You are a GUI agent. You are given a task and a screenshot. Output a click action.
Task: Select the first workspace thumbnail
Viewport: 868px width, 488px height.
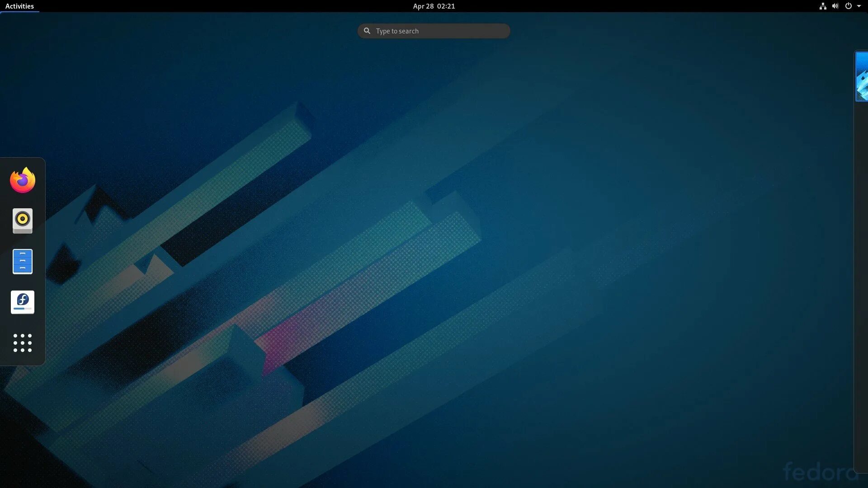pos(862,76)
